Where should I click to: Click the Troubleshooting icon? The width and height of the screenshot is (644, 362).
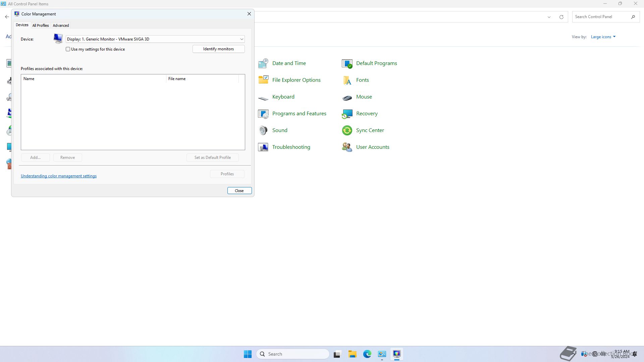coord(263,147)
